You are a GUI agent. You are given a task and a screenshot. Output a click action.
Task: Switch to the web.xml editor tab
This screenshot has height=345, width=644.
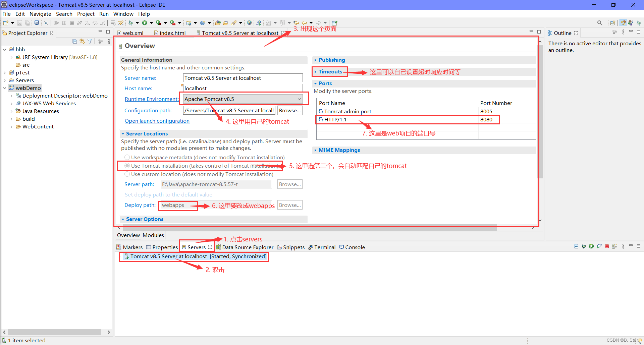click(130, 33)
